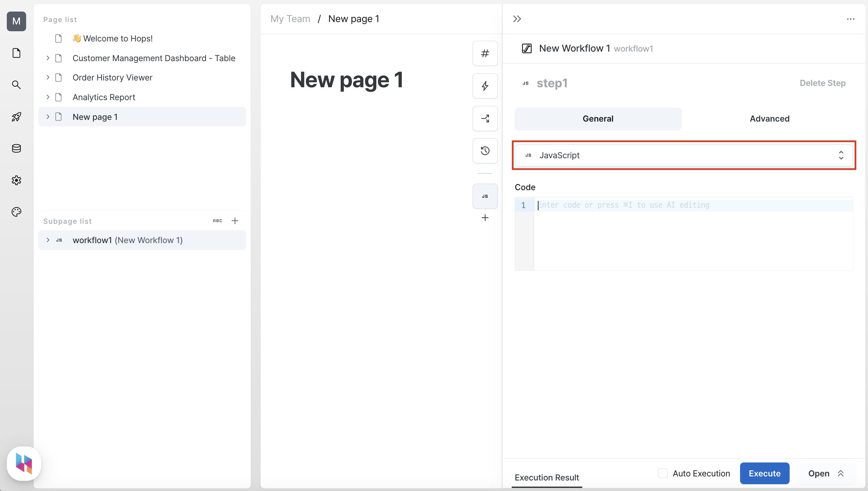This screenshot has width=868, height=491.
Task: Click Delete Step button
Action: pos(823,83)
